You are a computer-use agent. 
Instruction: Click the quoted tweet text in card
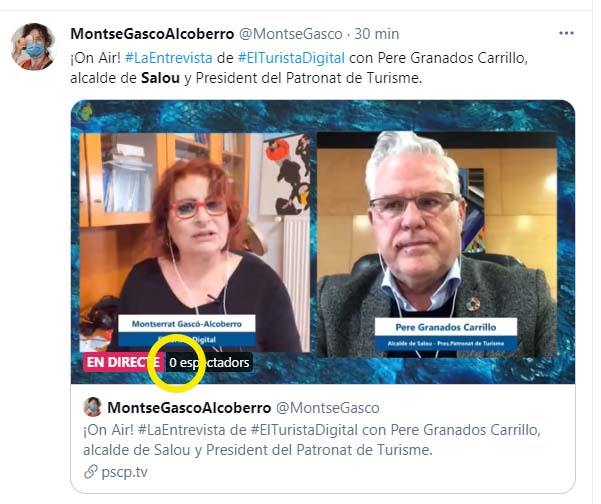[312, 440]
